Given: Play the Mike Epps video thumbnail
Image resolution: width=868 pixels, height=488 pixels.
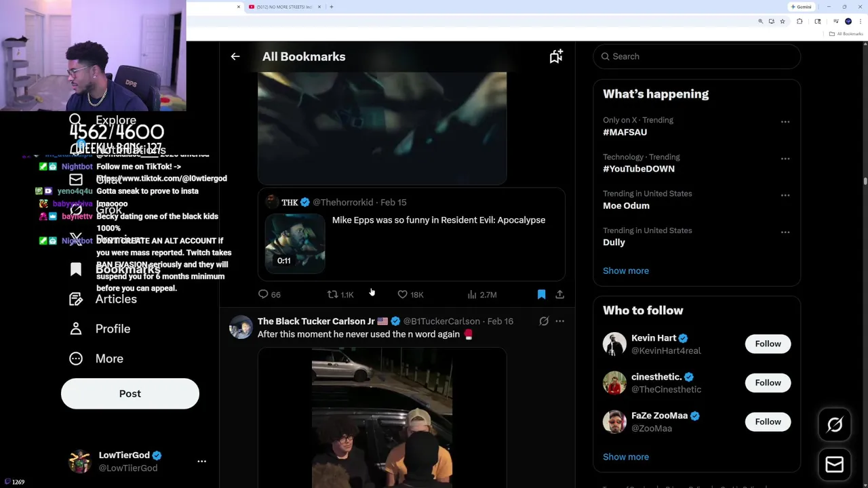Looking at the screenshot, I should [295, 243].
